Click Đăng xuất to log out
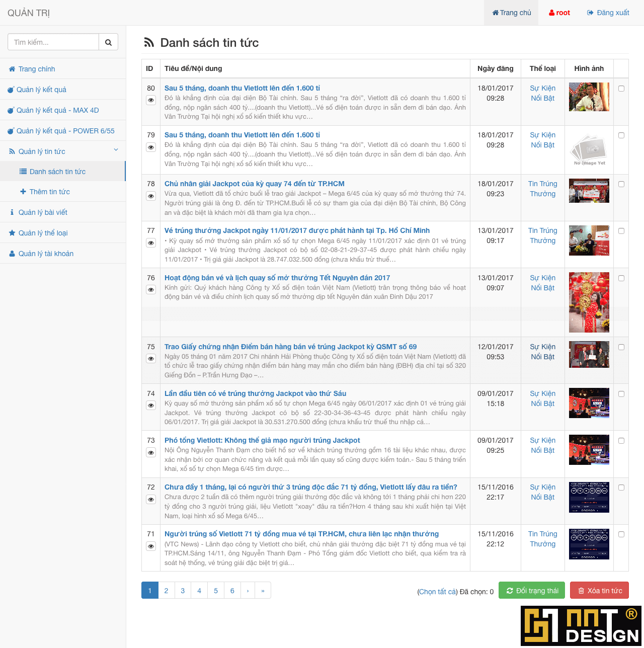 [608, 13]
